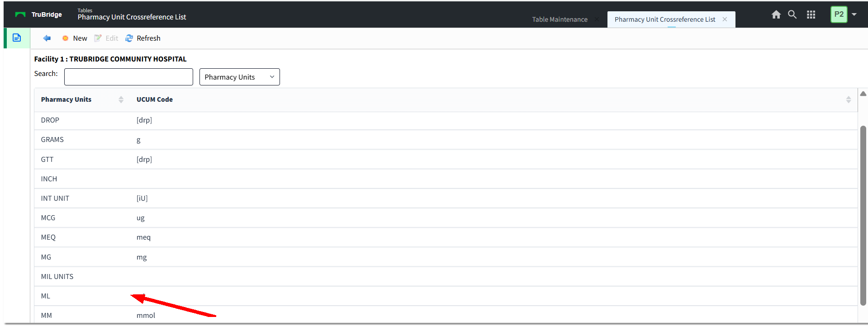Open the search magnifier icon

[x=792, y=14]
